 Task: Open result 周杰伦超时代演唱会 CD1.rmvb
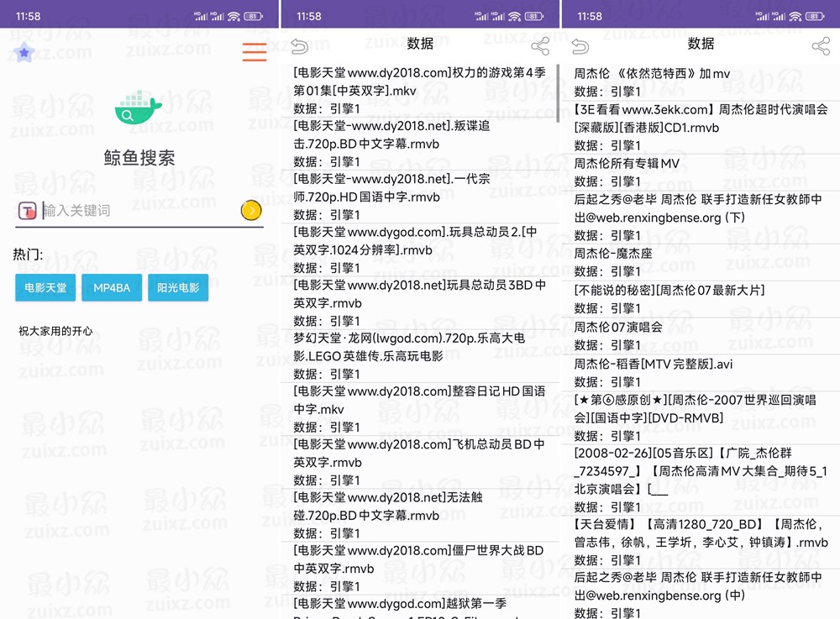coord(701,128)
